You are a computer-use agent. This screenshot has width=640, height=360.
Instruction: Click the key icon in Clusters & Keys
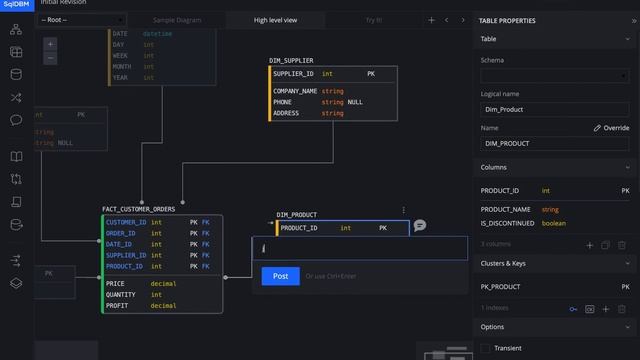coord(573,309)
